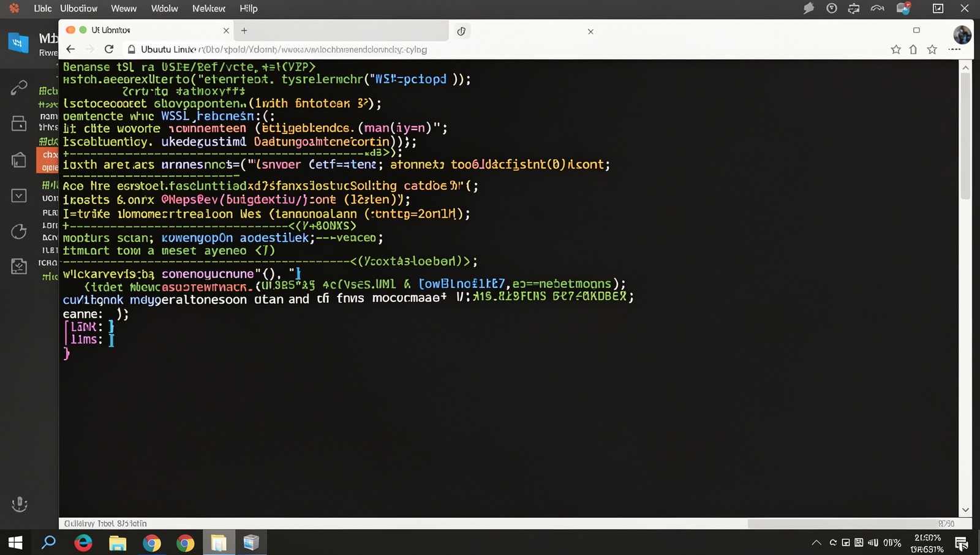
Task: Click the share icon in browser toolbar
Action: pos(913,50)
